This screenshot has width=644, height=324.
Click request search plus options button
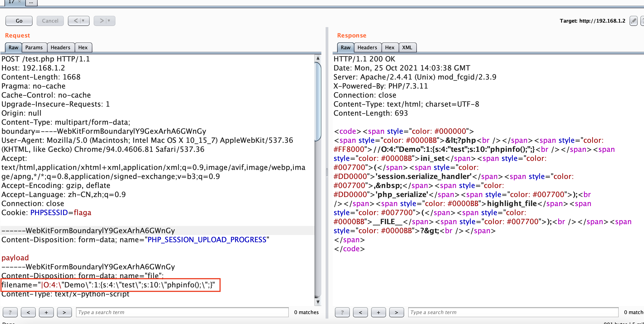click(46, 312)
